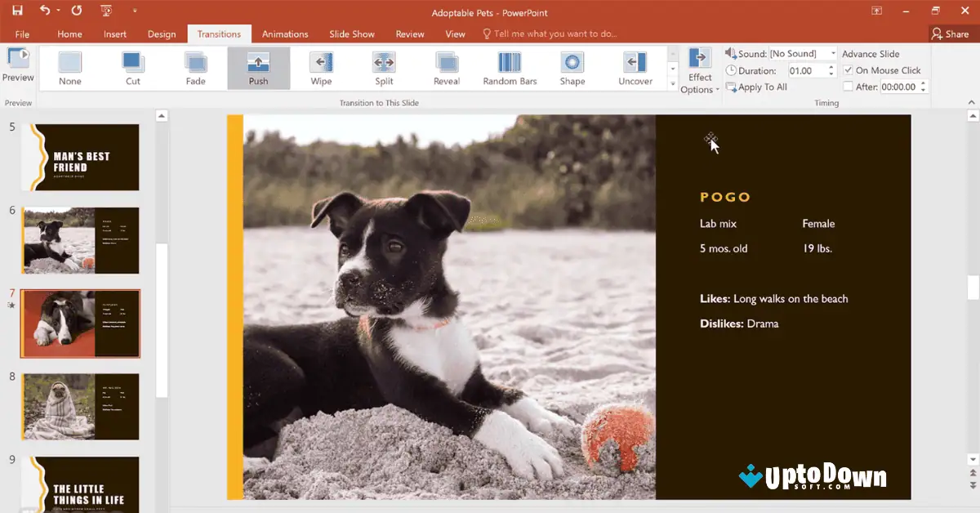This screenshot has width=980, height=513.
Task: Apply the Split transition
Action: (383, 69)
